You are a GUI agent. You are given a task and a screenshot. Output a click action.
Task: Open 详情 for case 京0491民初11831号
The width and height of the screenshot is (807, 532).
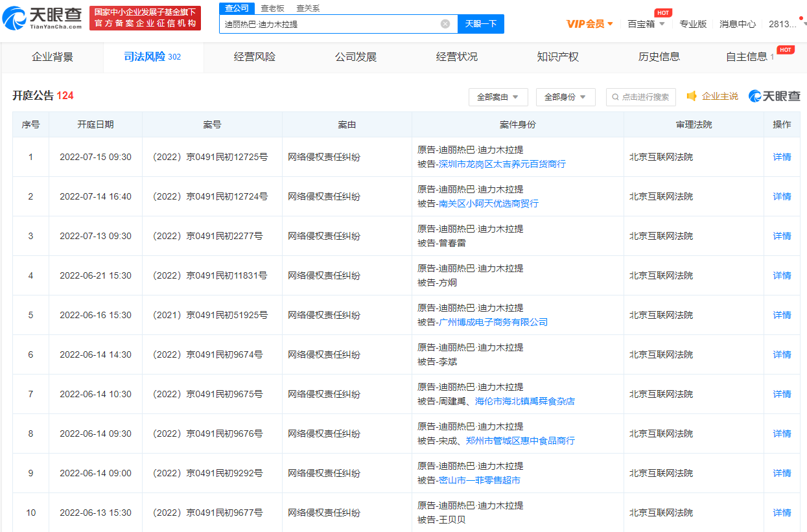click(x=782, y=275)
